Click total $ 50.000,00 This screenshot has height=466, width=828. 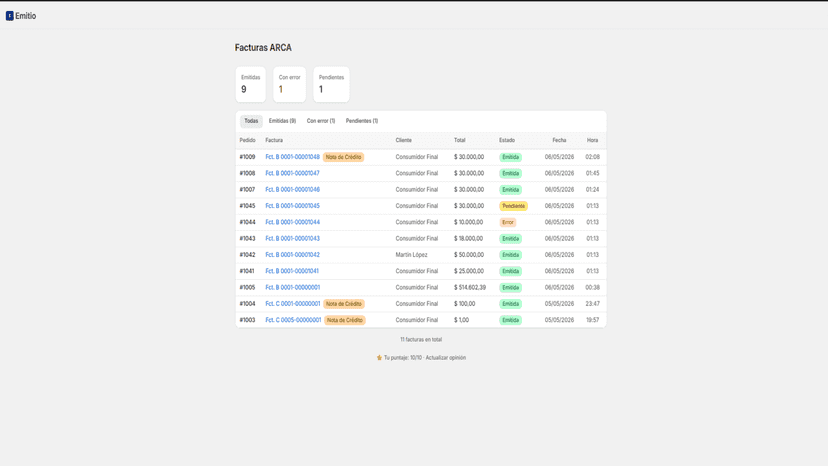pyautogui.click(x=469, y=255)
